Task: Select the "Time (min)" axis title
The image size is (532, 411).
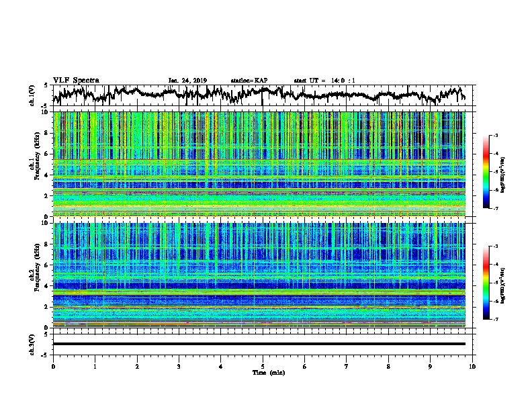Action: pyautogui.click(x=269, y=373)
